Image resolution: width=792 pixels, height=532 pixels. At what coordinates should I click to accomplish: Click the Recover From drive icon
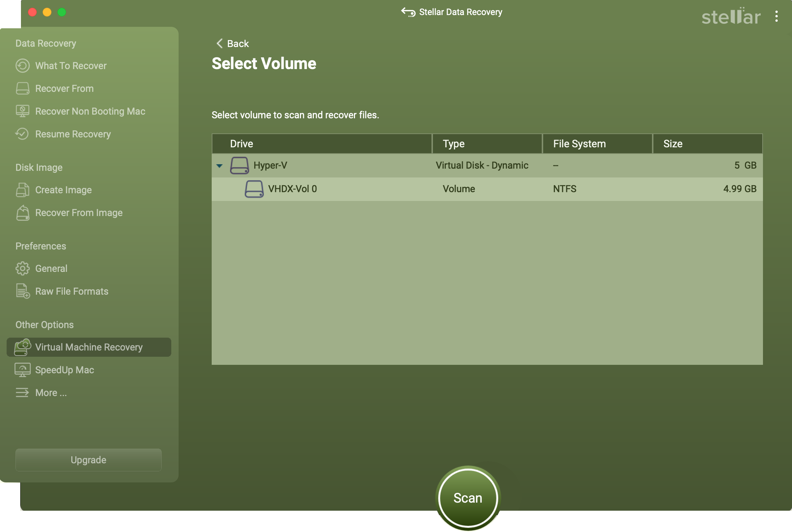tap(22, 89)
